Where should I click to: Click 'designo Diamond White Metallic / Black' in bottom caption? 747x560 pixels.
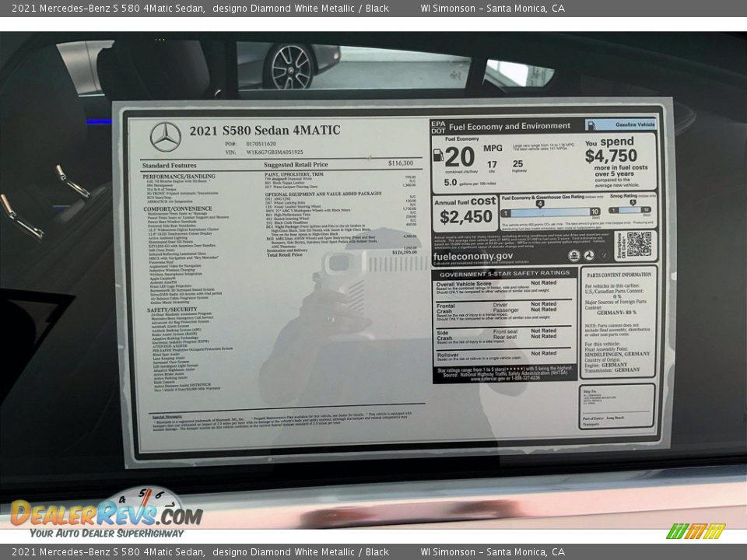(x=300, y=552)
